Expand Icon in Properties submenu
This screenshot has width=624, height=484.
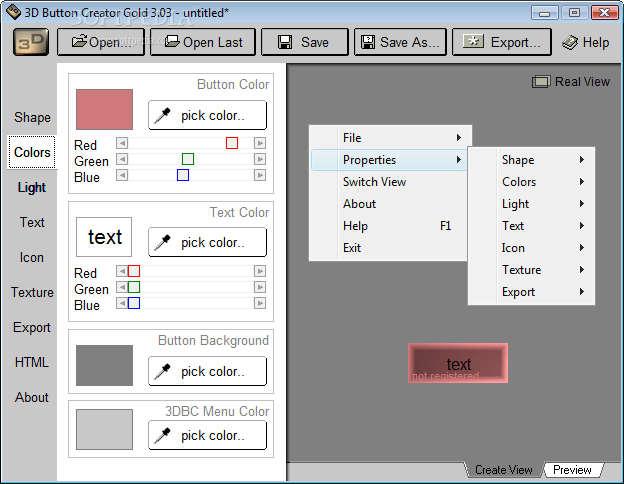tap(531, 248)
